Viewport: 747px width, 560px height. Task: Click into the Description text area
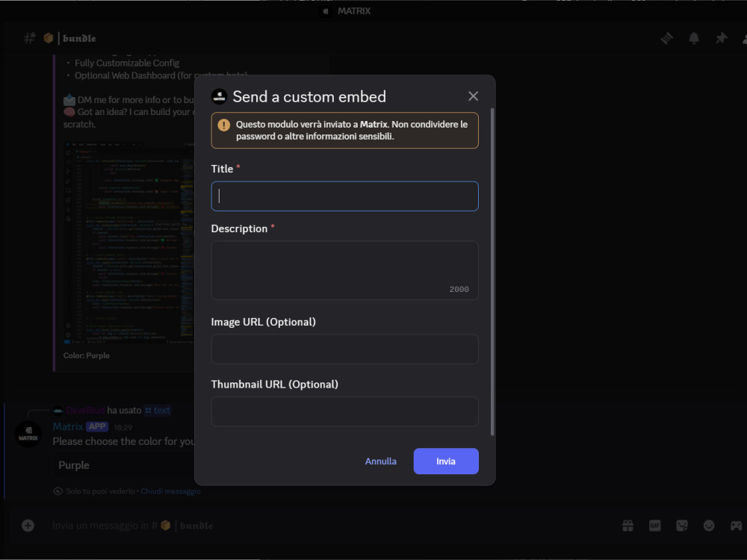344,270
